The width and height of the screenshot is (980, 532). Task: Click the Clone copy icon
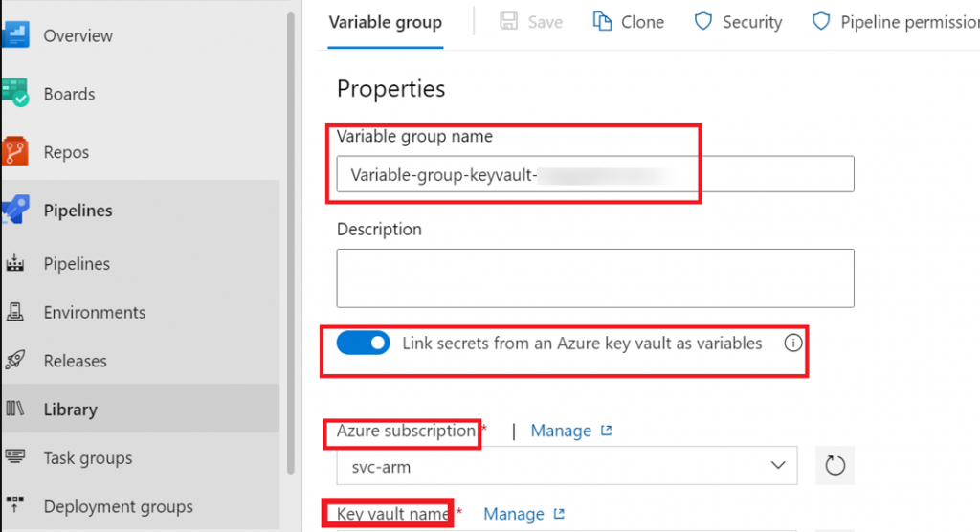(x=602, y=21)
